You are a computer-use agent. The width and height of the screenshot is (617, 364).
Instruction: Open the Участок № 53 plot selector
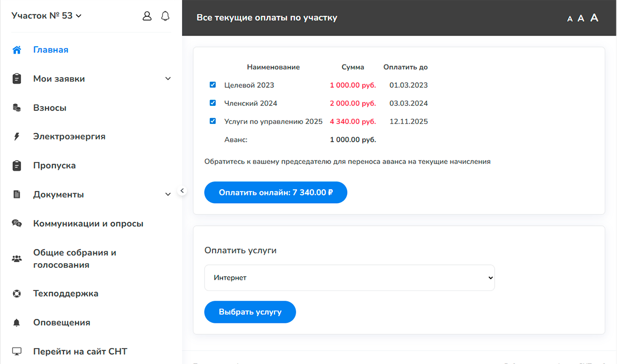coord(46,15)
